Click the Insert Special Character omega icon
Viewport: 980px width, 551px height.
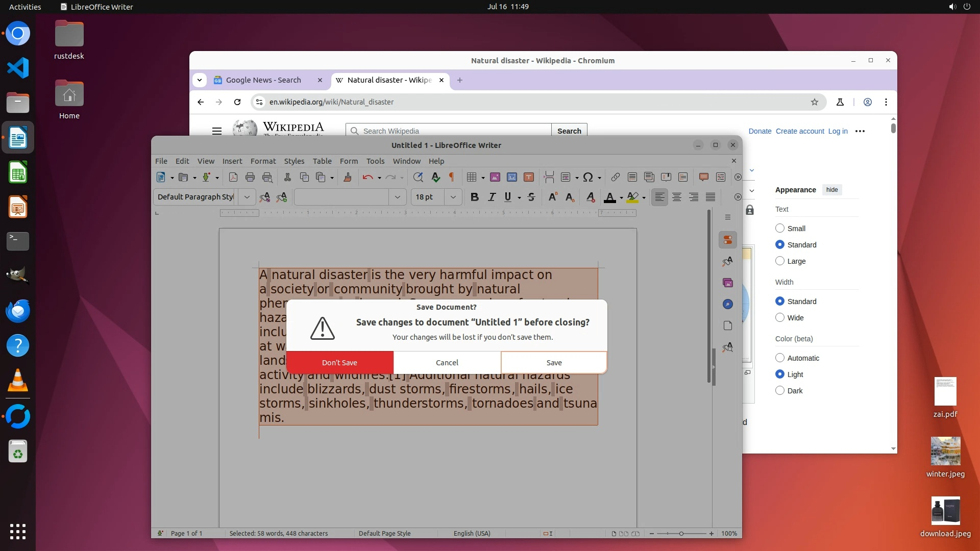pyautogui.click(x=588, y=177)
